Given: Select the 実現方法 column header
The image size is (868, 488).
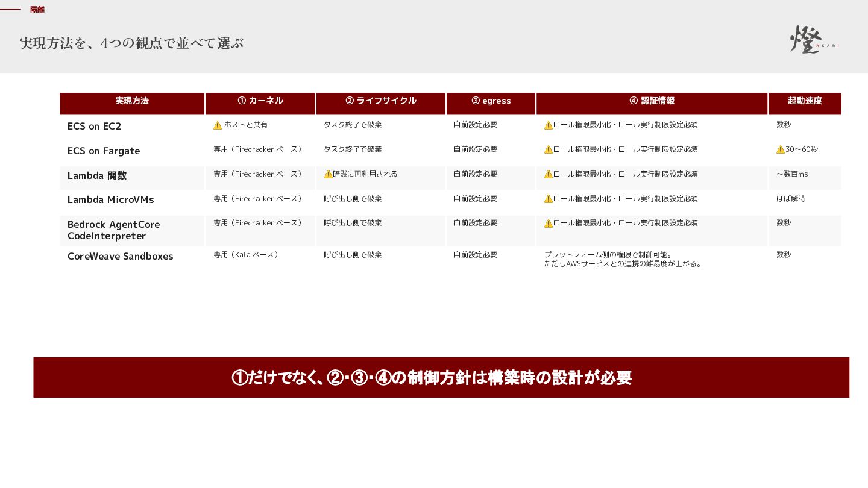Looking at the screenshot, I should 132,104.
